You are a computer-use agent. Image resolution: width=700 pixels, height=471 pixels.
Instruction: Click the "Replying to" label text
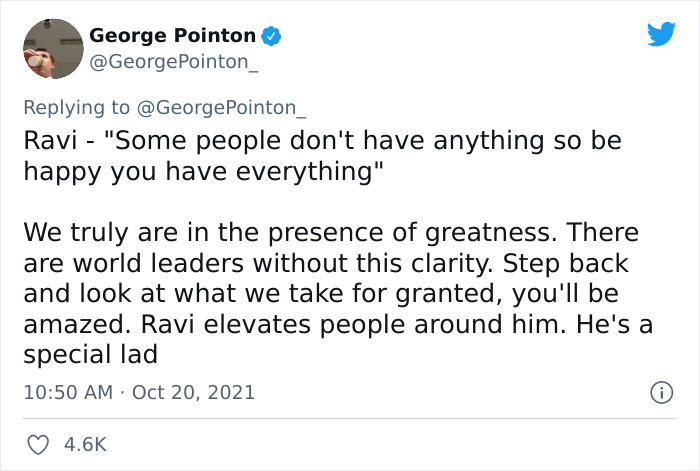[x=76, y=107]
